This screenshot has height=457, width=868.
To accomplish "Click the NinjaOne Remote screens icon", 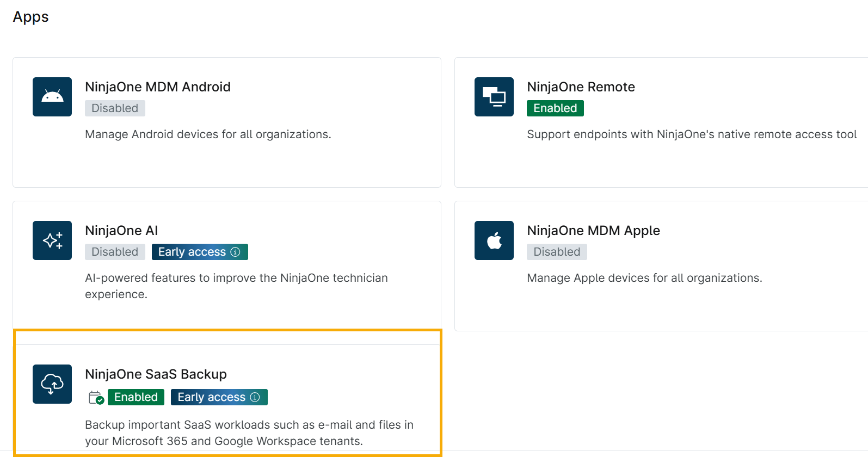I will pyautogui.click(x=494, y=97).
